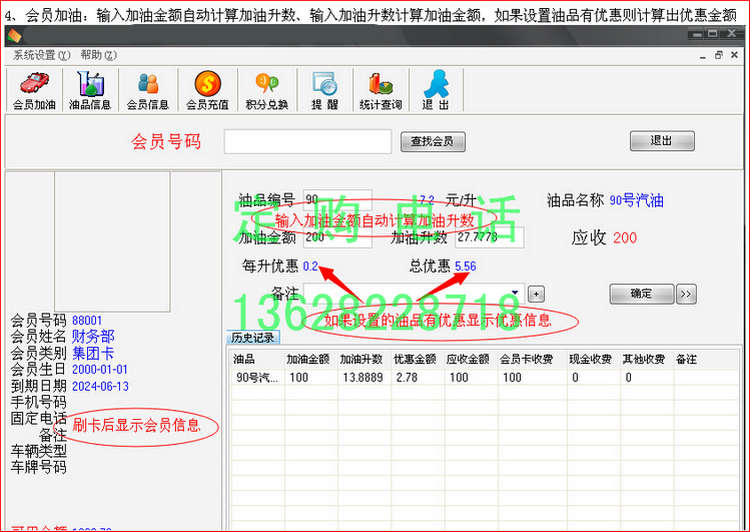Focus the 会员号码 input field
This screenshot has height=532, width=750.
point(308,141)
